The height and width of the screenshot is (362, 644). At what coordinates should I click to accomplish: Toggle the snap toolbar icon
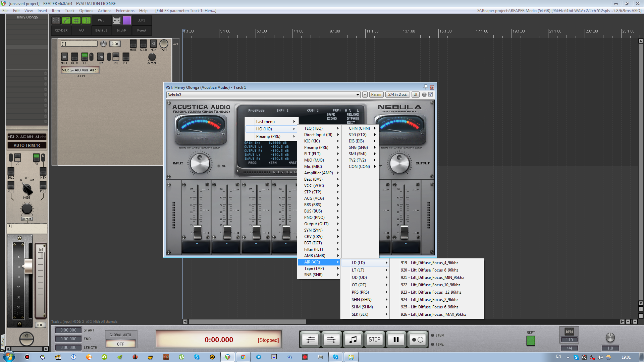(86, 20)
